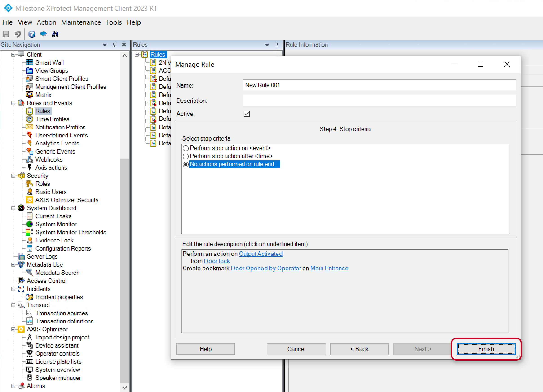This screenshot has width=543, height=392.
Task: Click the Roles keys icon
Action: click(x=29, y=184)
